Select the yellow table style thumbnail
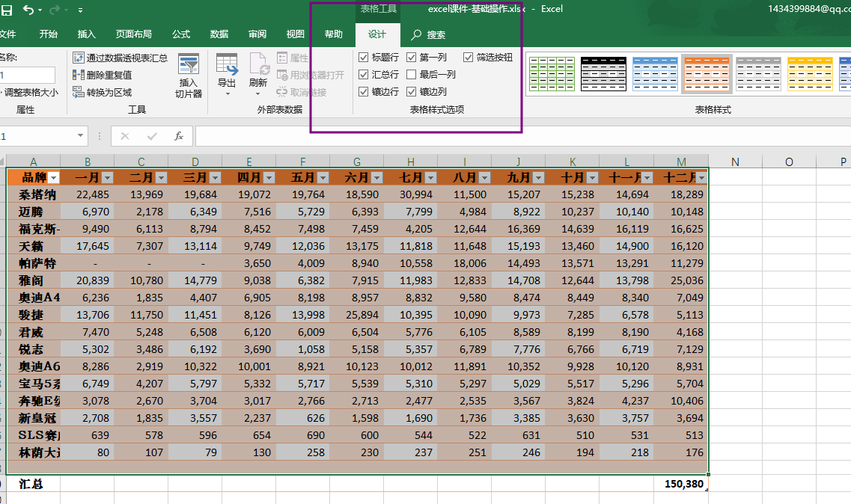The height and width of the screenshot is (504, 851). (810, 74)
